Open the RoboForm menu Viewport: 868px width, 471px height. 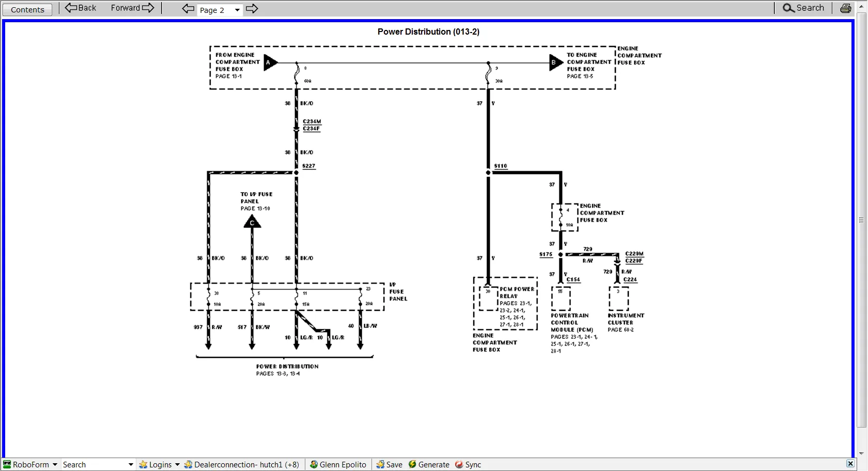[30, 465]
